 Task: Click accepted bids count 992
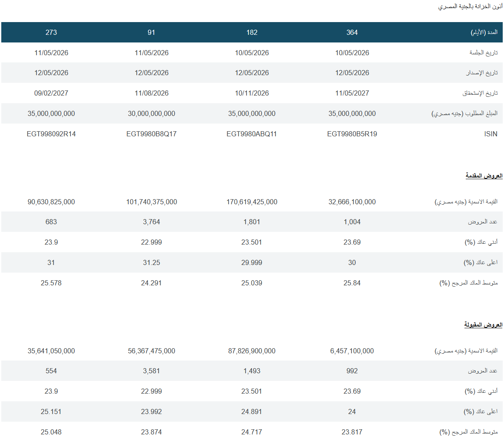click(x=352, y=371)
